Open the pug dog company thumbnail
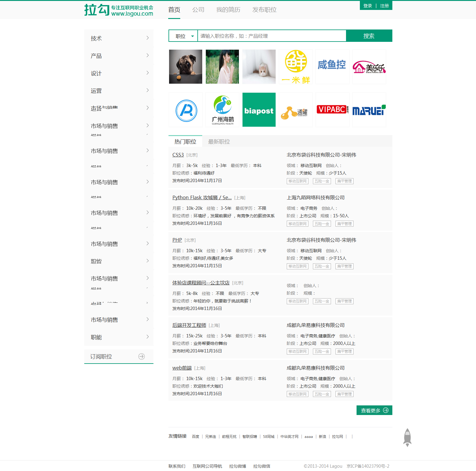Screen dimensions: 476x471 tap(186, 67)
